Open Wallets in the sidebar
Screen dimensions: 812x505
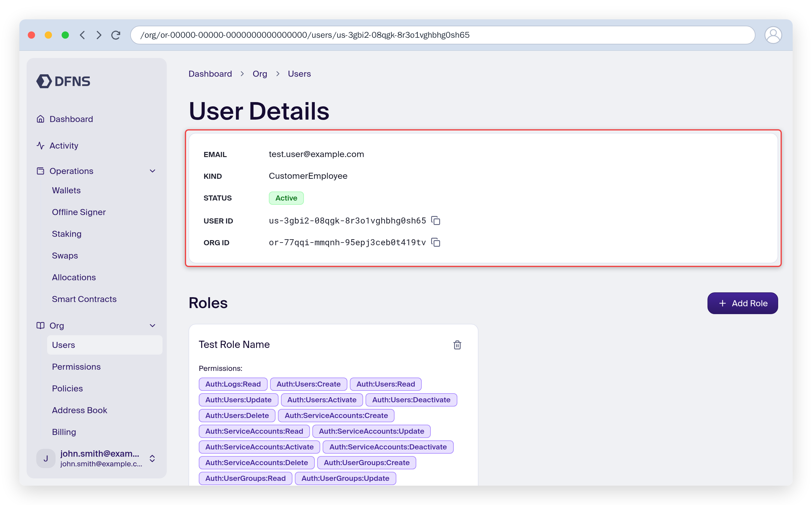[x=66, y=190]
